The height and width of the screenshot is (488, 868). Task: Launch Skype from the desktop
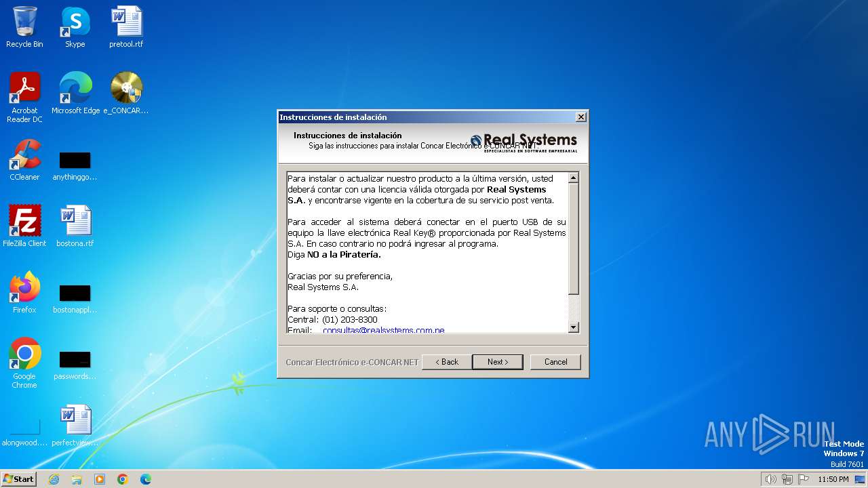[x=75, y=27]
